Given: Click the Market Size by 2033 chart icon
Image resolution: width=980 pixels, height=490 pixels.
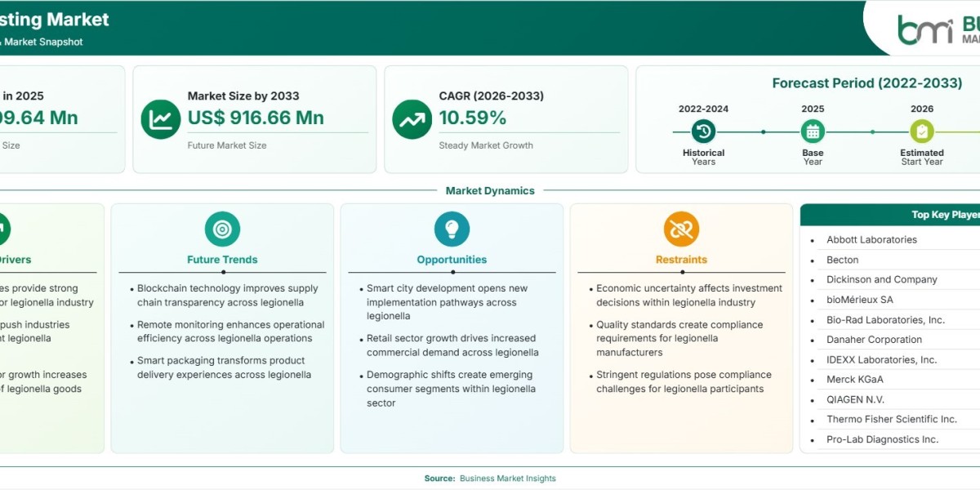Looking at the screenshot, I should pos(161,119).
